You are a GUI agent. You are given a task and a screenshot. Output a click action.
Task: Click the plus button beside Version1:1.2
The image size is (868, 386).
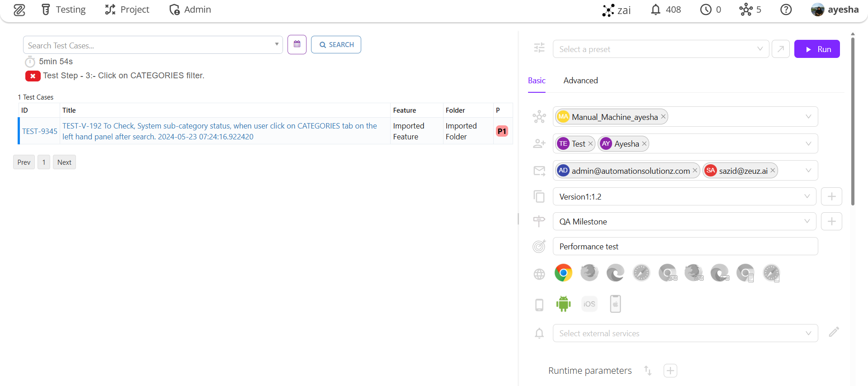tap(831, 196)
